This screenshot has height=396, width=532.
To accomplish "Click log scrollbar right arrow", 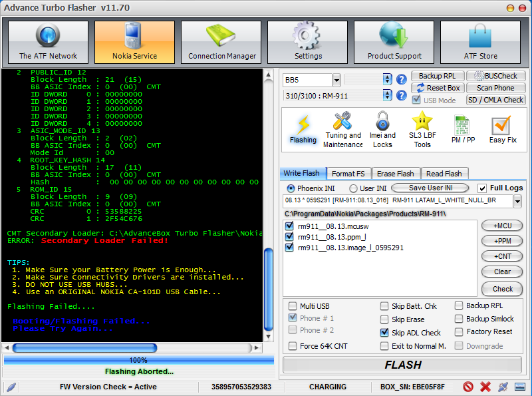I will [257, 348].
